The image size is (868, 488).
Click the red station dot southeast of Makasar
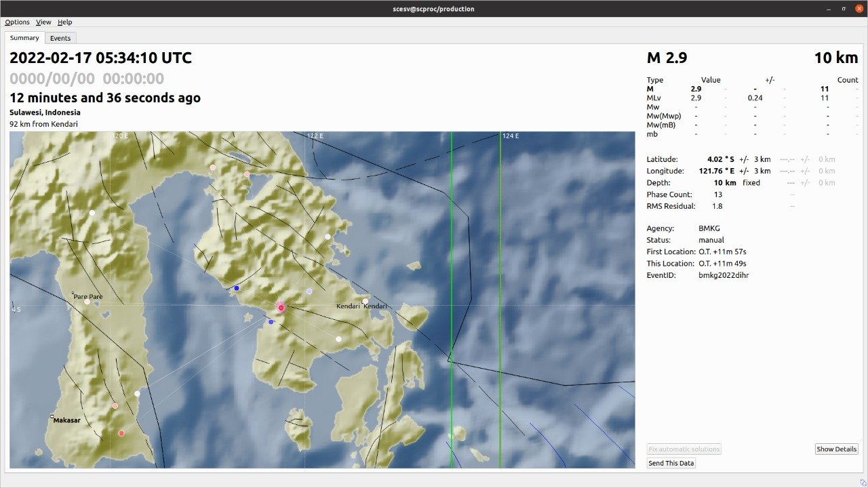121,433
